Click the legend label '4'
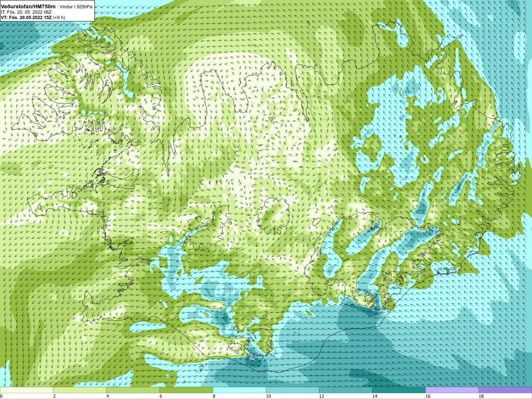532x399 pixels. (108, 397)
